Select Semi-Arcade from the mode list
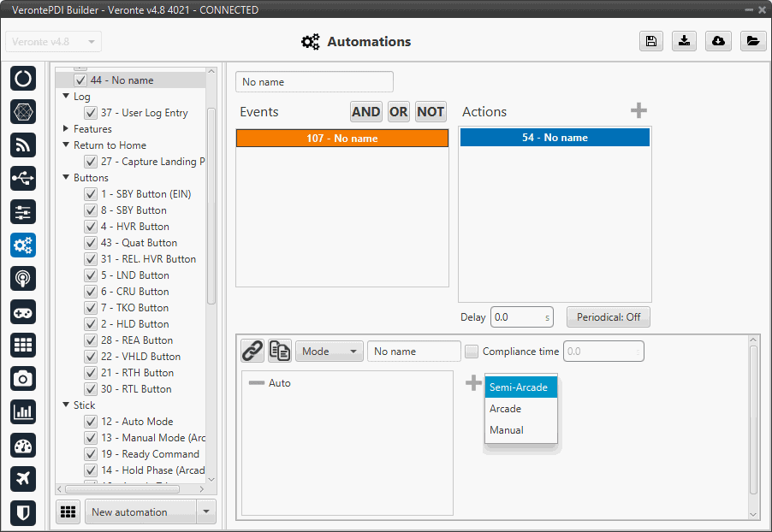 pyautogui.click(x=520, y=387)
